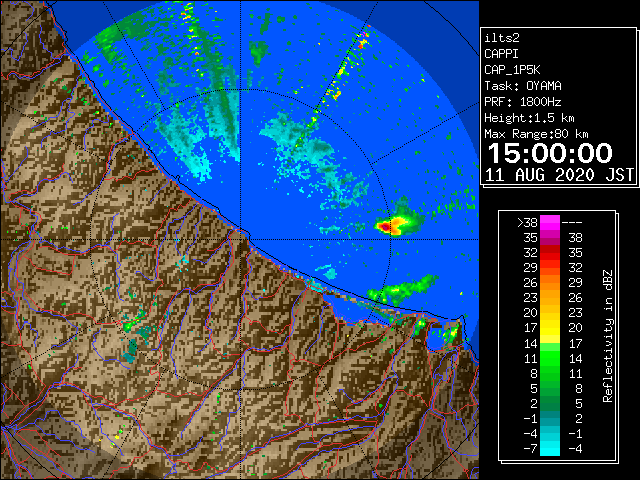Select the magenta swatch atop the legend
This screenshot has height=480, width=640.
[x=550, y=223]
